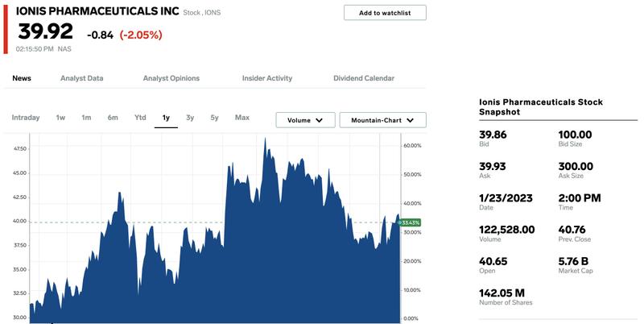Open Dividend Calendar tab
Image resolution: width=644 pixels, height=324 pixels.
pos(364,78)
